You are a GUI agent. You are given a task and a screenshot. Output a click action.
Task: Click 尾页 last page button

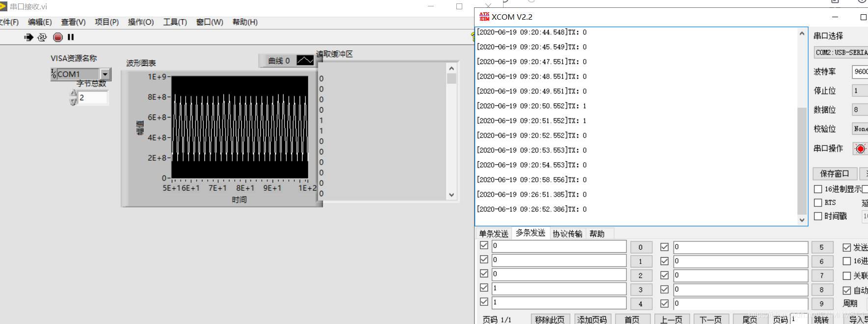[750, 320]
